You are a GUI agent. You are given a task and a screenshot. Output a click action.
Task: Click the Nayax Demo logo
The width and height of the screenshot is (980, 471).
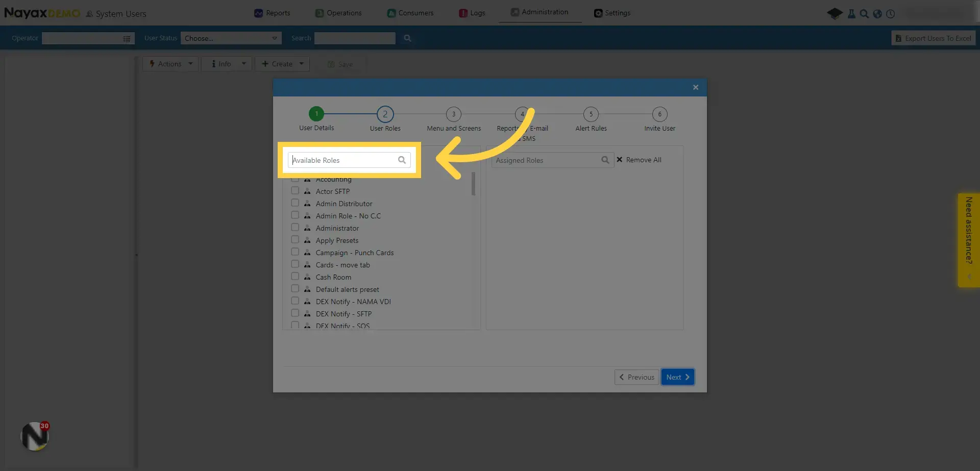[42, 13]
